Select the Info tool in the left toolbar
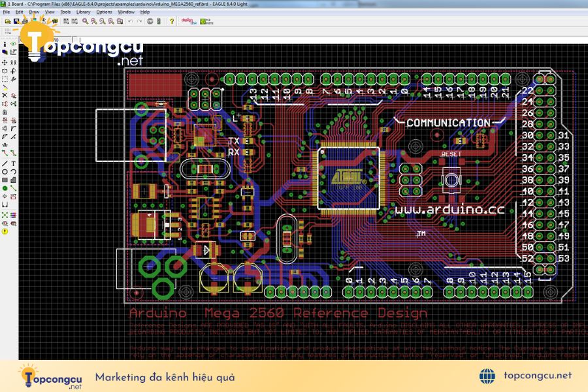Viewport: 588px width, 392px height. (x=5, y=44)
